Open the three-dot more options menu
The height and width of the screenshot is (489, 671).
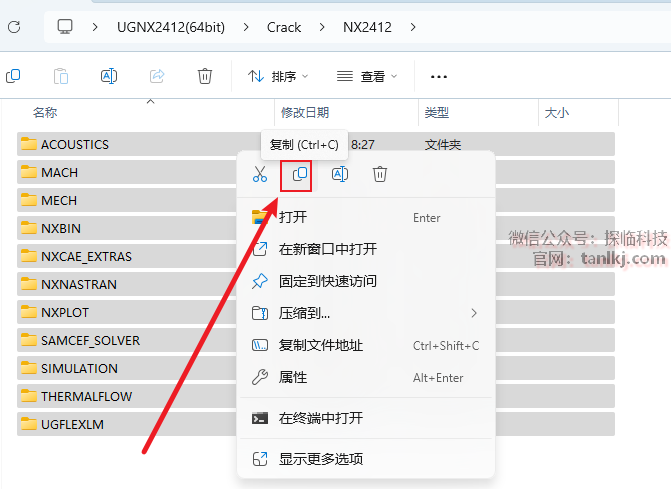[439, 77]
